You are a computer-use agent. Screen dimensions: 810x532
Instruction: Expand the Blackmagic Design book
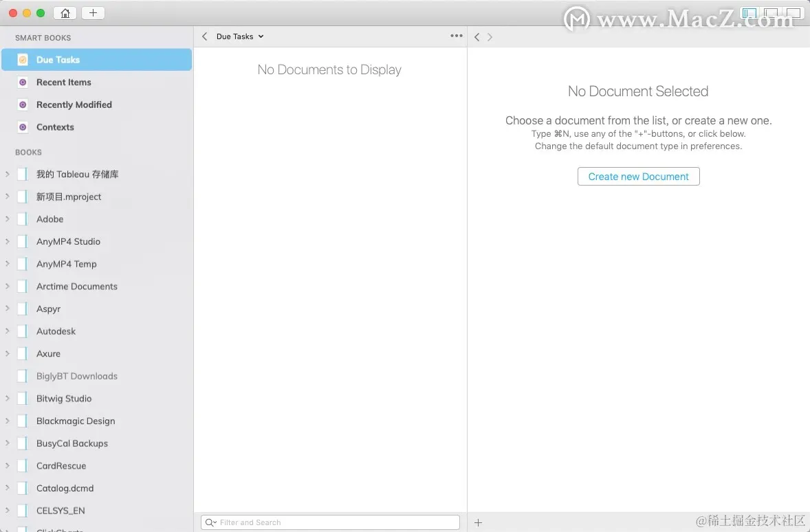[x=8, y=421]
